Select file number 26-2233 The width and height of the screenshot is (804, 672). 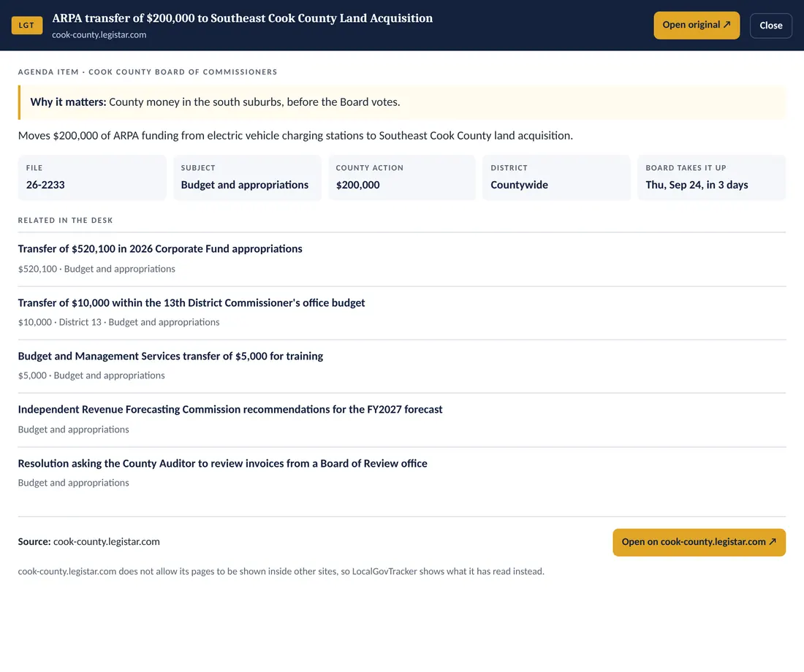coord(45,185)
